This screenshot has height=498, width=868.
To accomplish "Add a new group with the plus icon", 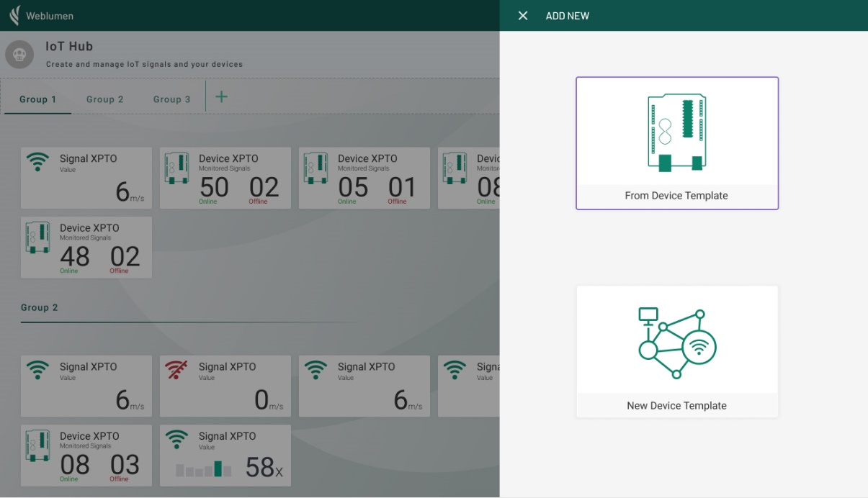I will [222, 96].
